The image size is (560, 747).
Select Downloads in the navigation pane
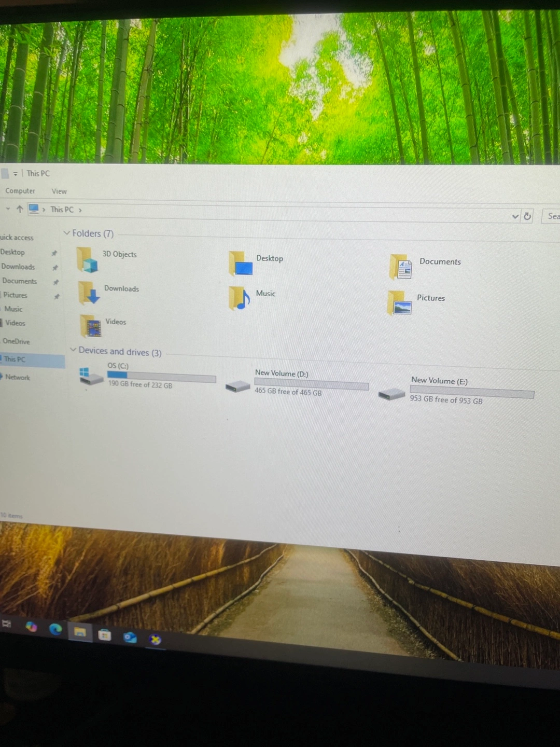(18, 267)
